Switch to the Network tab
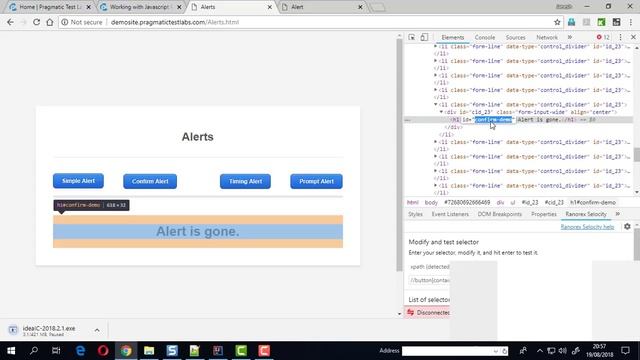 (x=547, y=37)
